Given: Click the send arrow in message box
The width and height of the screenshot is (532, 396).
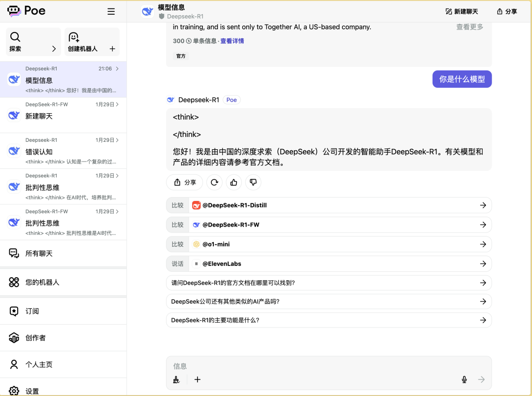Looking at the screenshot, I should tap(481, 380).
